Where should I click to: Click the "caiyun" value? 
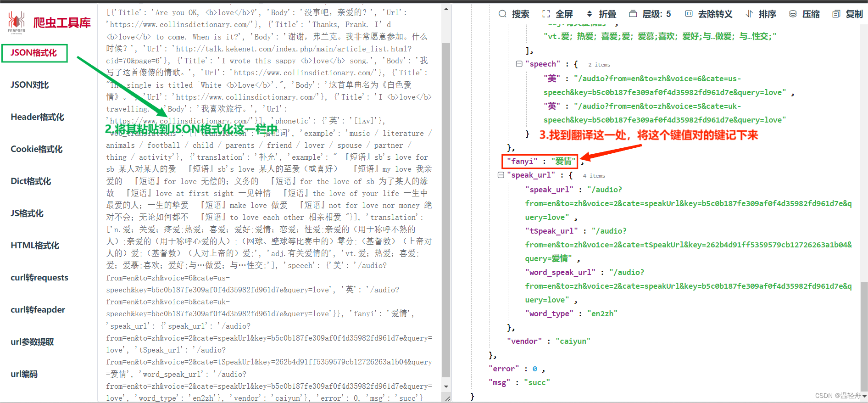click(x=573, y=341)
